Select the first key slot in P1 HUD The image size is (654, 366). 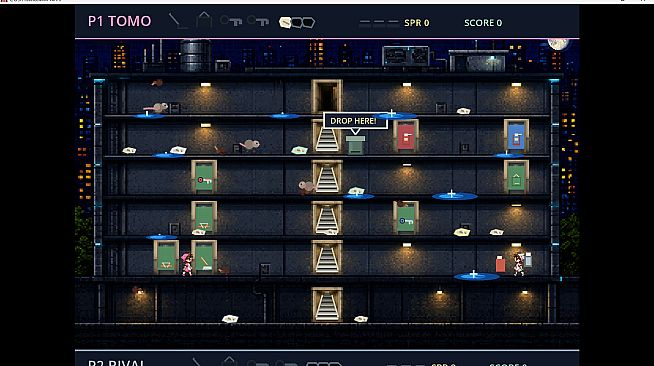[x=231, y=21]
